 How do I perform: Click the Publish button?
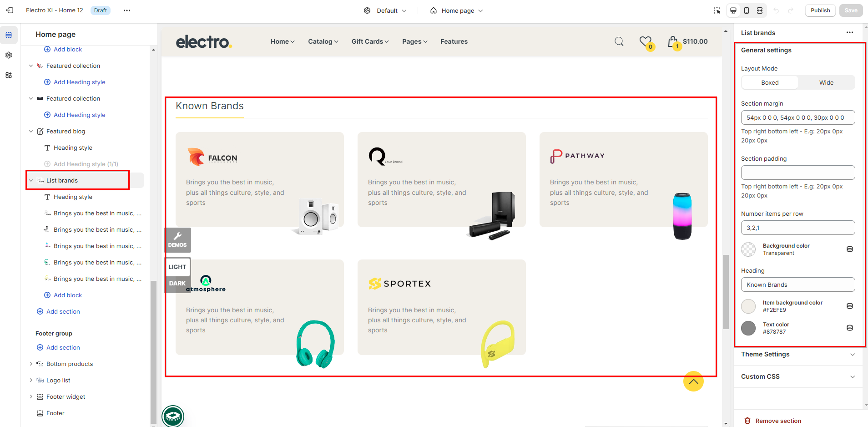[820, 10]
